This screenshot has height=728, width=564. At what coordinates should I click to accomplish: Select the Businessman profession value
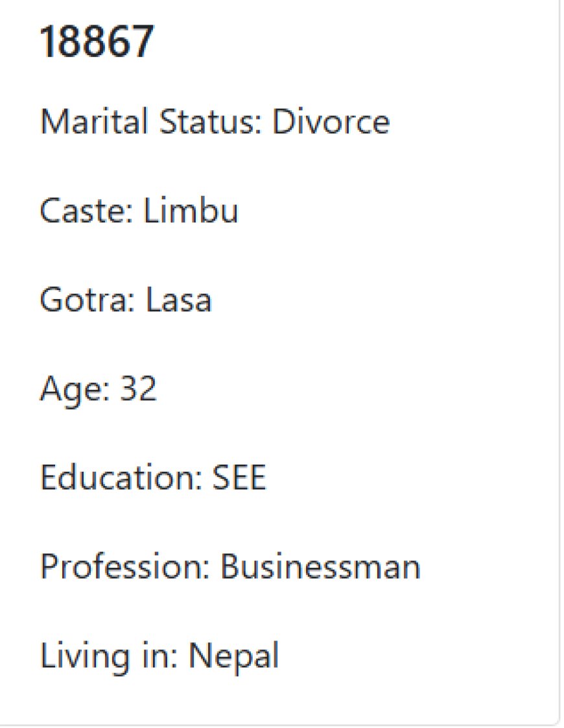320,566
